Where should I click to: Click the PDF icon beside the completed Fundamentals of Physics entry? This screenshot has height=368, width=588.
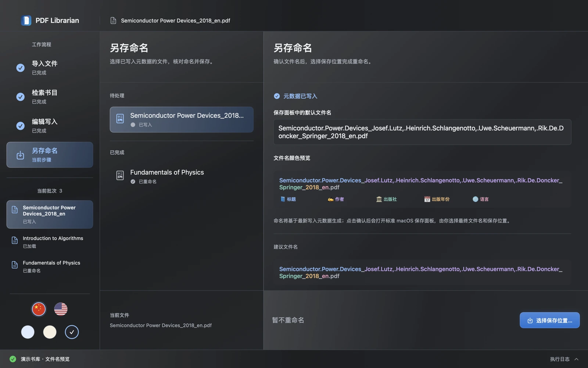[x=120, y=176]
